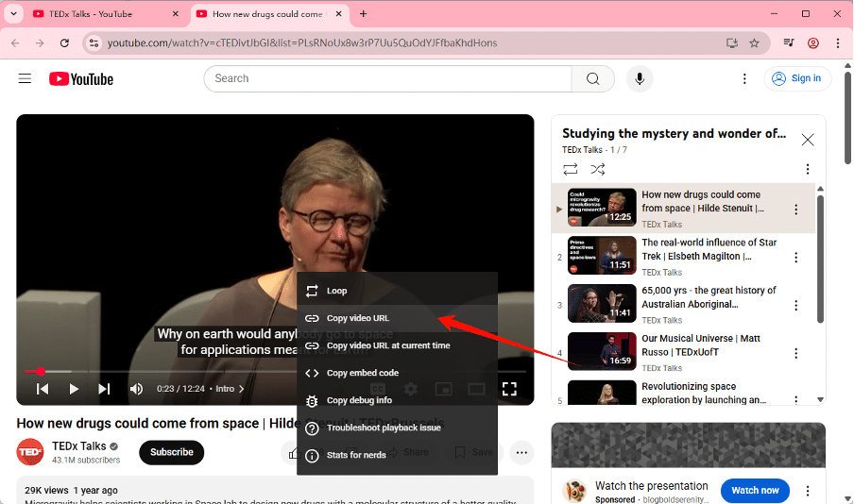Open options for Star Trek video row
This screenshot has height=504, width=854.
click(x=795, y=258)
